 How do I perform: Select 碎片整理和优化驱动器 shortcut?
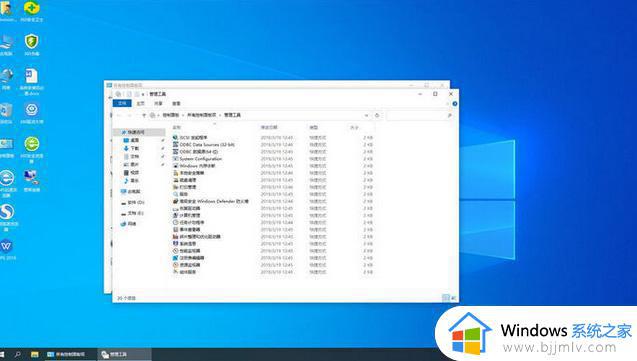[197, 237]
